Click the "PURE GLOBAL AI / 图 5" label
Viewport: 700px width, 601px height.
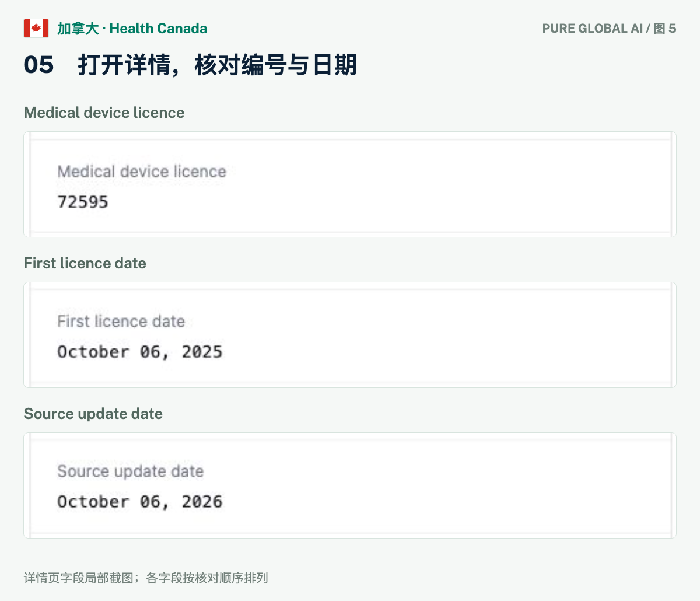609,29
